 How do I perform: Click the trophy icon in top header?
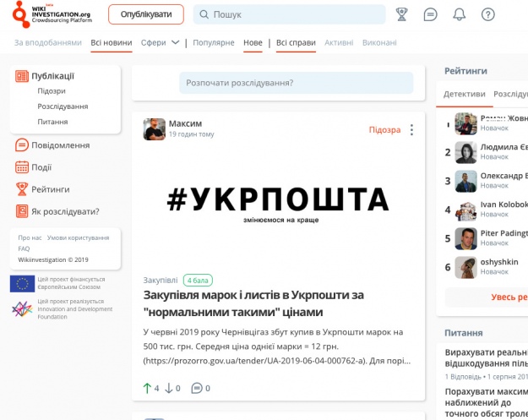click(402, 14)
